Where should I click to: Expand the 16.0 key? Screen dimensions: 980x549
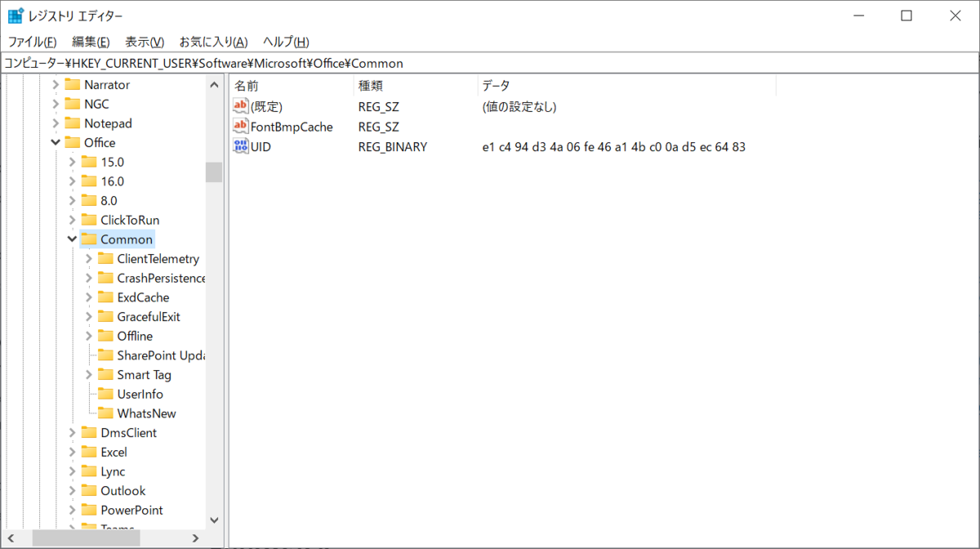coord(72,181)
